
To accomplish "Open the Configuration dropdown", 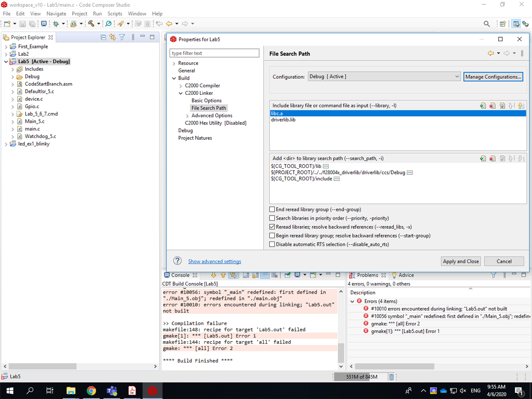I will pyautogui.click(x=384, y=77).
